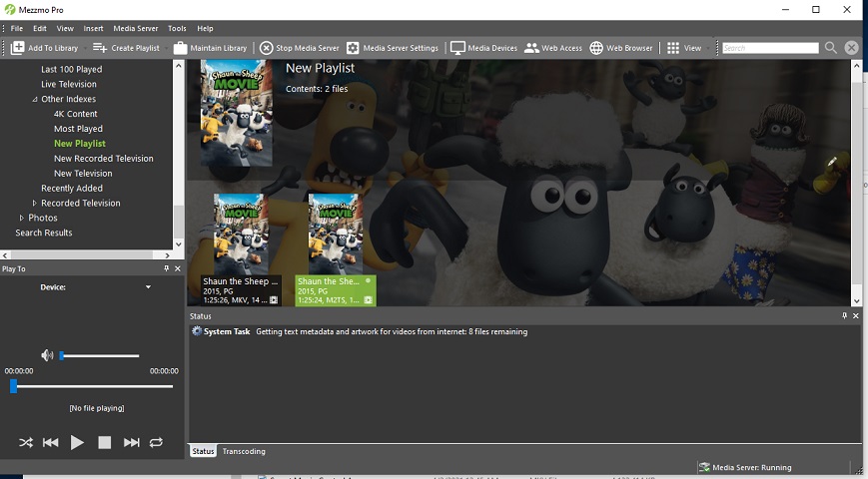868x479 pixels.
Task: Close the Status panel
Action: tap(856, 315)
